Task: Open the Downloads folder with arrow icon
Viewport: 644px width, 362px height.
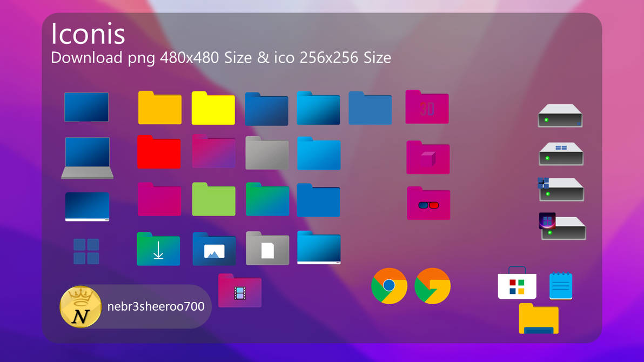Action: (x=158, y=249)
